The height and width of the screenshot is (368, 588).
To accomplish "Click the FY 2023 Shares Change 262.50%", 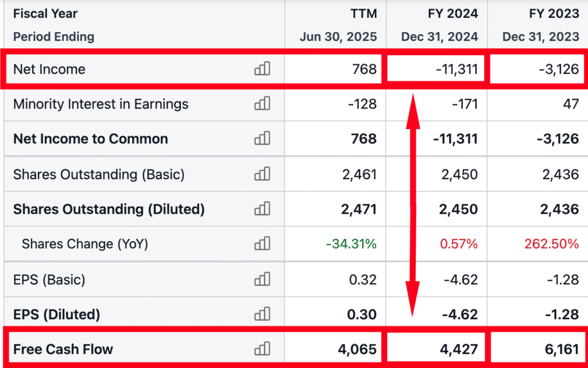I will coord(551,244).
